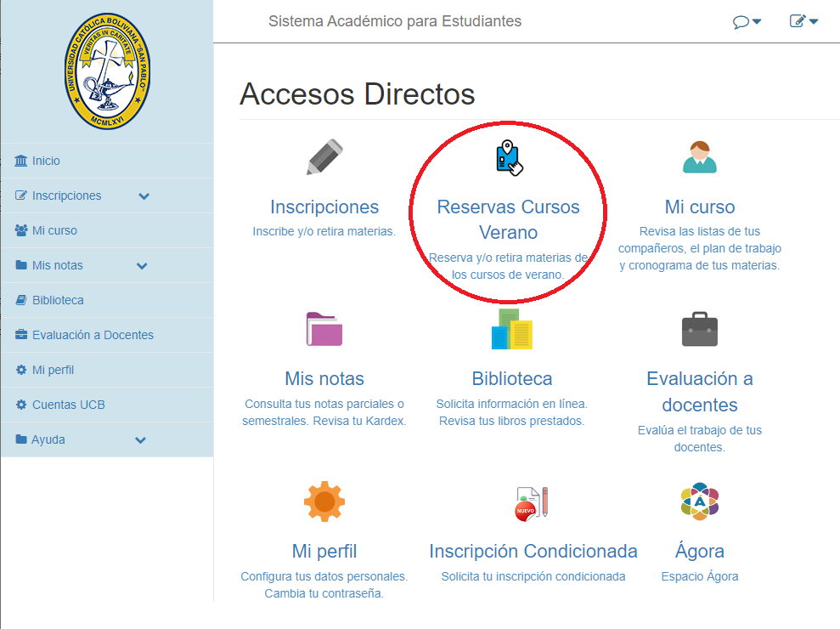Image resolution: width=840 pixels, height=629 pixels.
Task: Expand the Ayuda sidebar chevron
Action: 141,440
